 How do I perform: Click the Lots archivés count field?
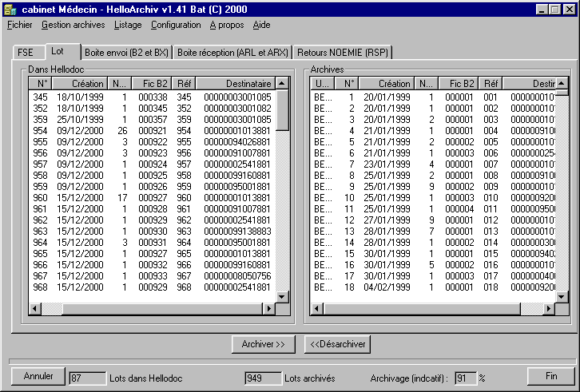click(263, 378)
